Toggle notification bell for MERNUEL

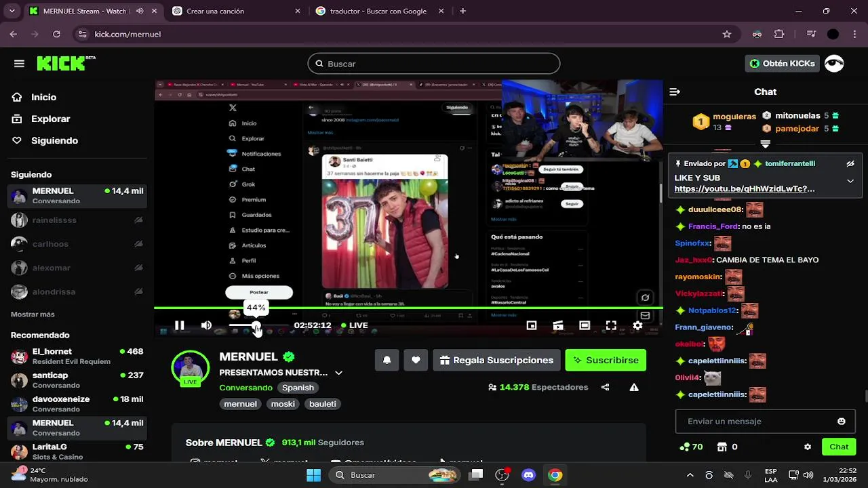coord(387,360)
